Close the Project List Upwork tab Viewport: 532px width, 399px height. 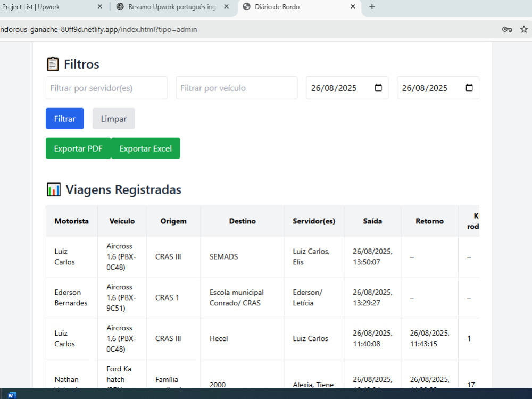tap(100, 7)
